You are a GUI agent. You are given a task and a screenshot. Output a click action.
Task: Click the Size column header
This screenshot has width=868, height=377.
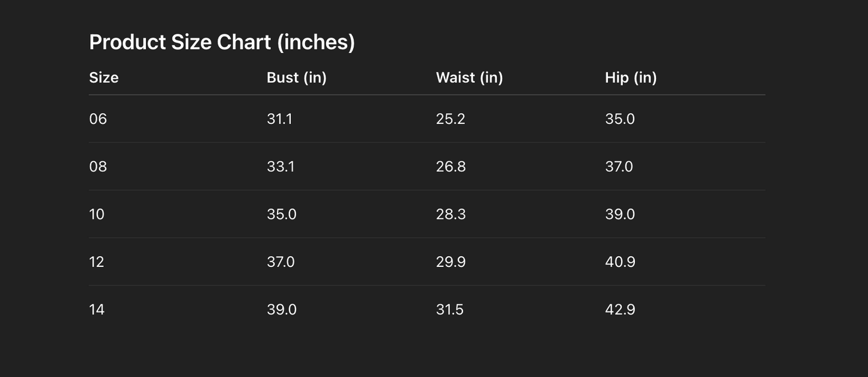pos(104,78)
